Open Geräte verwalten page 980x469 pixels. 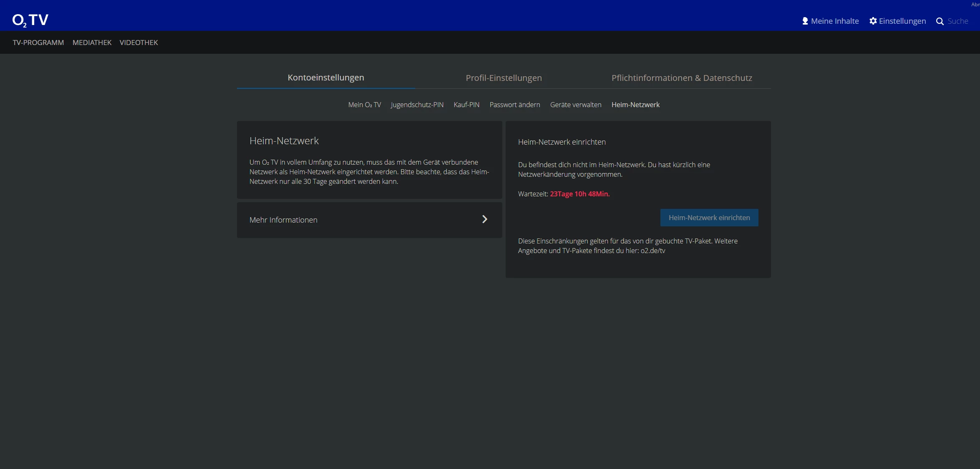[x=575, y=105]
